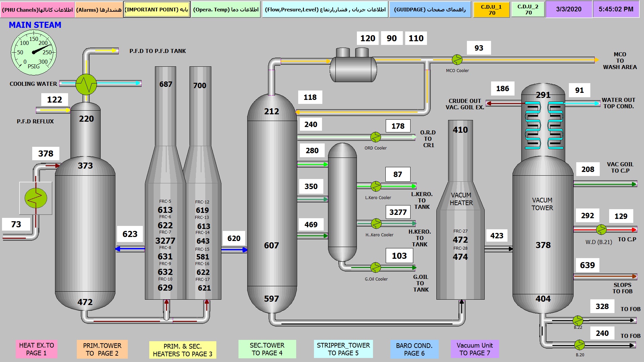Click the H..Kero Cooler pump icon
644x362 pixels.
[x=376, y=223]
